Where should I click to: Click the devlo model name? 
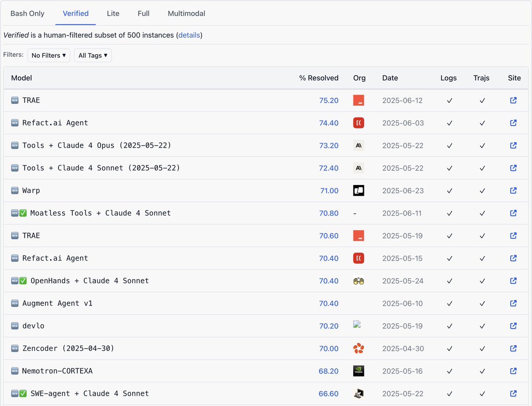tap(33, 326)
